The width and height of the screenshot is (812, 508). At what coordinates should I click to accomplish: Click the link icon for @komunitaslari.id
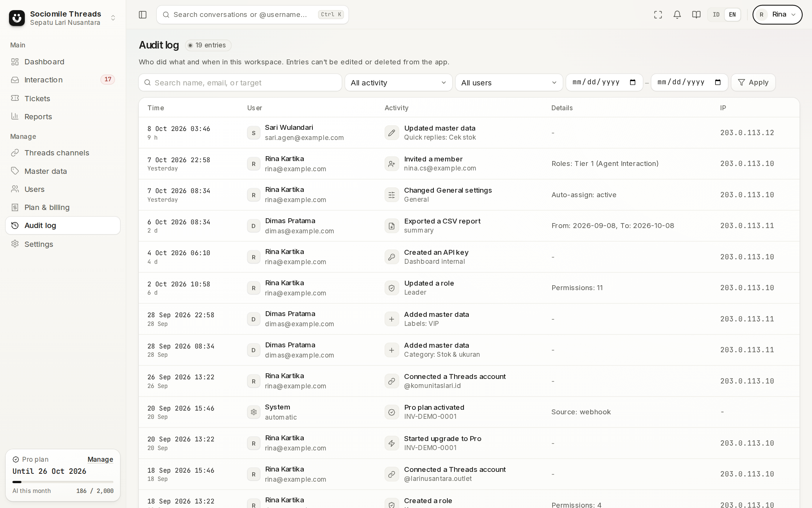(x=391, y=381)
